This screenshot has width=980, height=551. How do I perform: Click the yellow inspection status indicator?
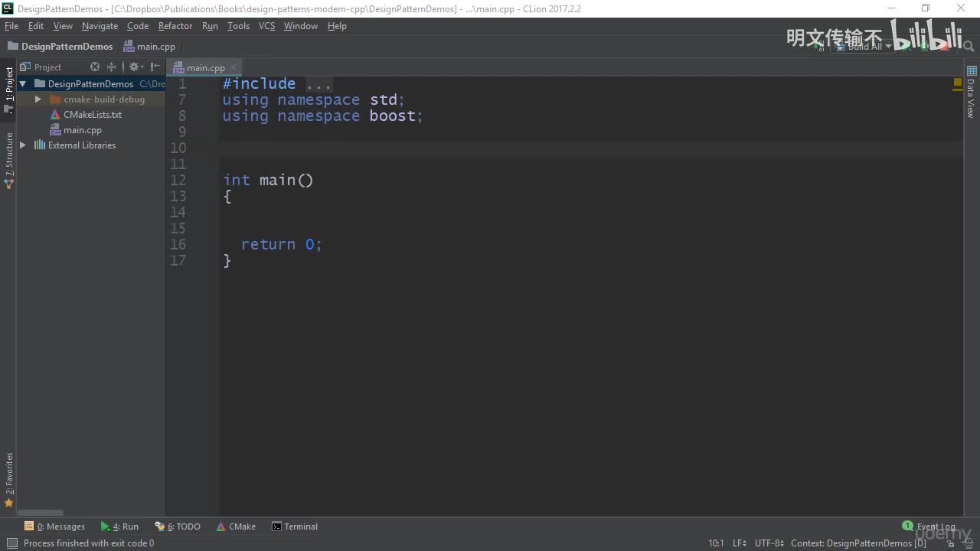pos(958,82)
